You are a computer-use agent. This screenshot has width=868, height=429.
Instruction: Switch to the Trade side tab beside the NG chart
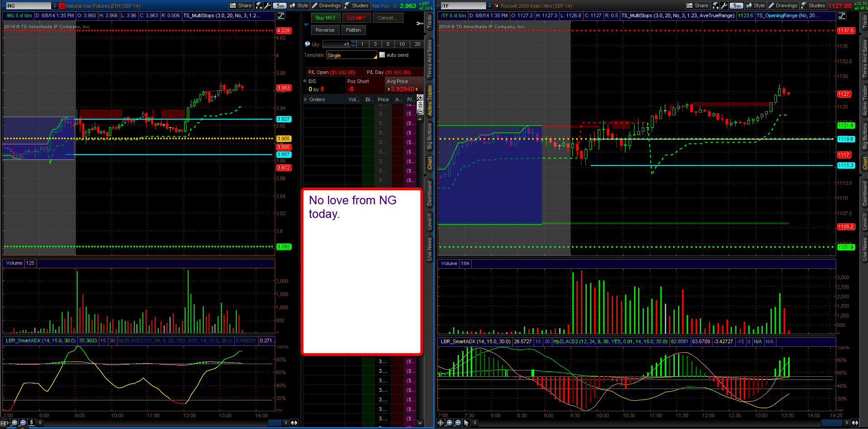429,22
